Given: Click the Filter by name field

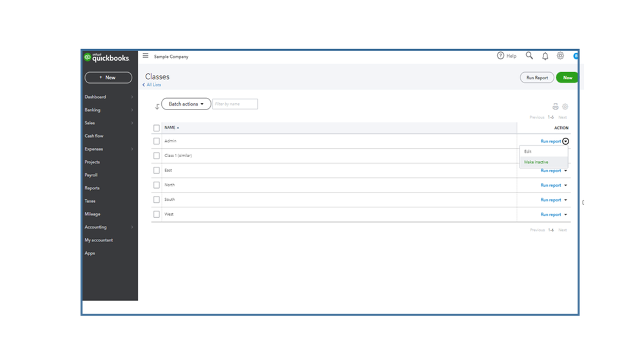Looking at the screenshot, I should coord(235,104).
